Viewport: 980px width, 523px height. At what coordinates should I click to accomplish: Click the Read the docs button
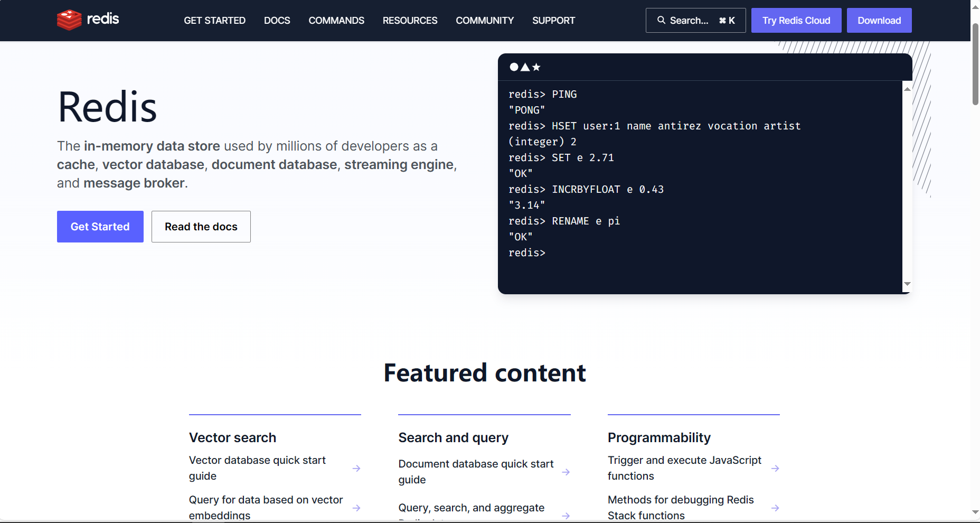[x=201, y=227]
